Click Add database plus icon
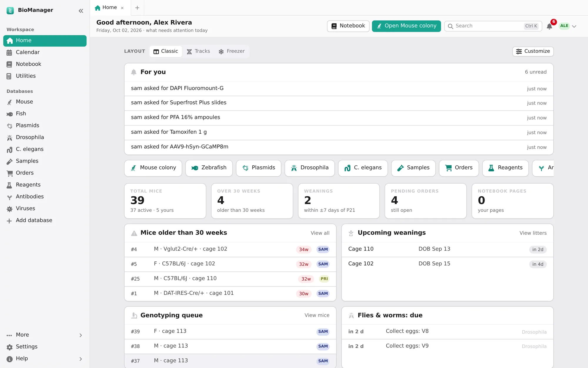588x368 pixels. pyautogui.click(x=9, y=221)
